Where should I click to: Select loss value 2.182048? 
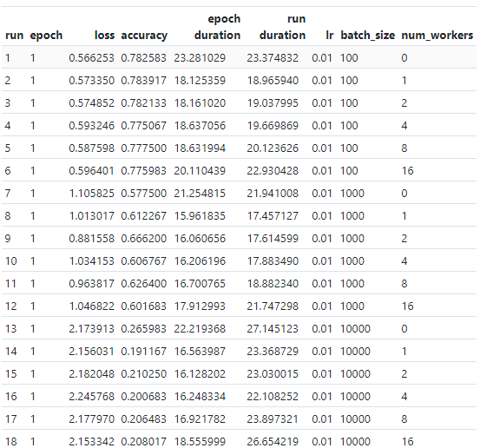(x=91, y=374)
